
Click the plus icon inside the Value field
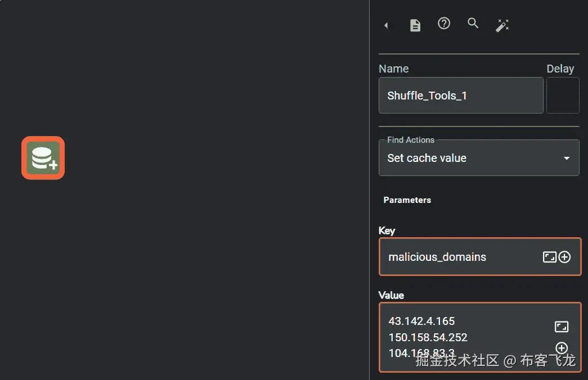coord(562,348)
